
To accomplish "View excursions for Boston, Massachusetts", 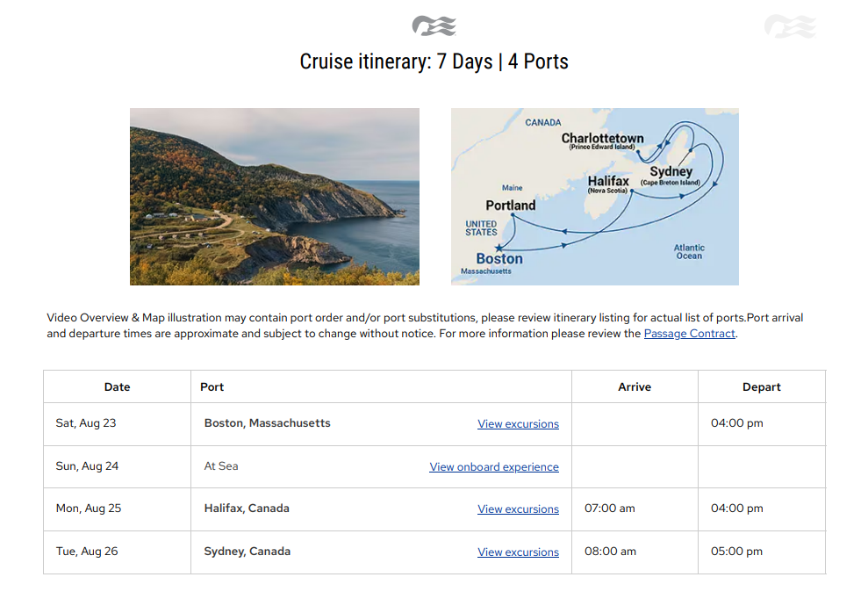I will [x=518, y=424].
